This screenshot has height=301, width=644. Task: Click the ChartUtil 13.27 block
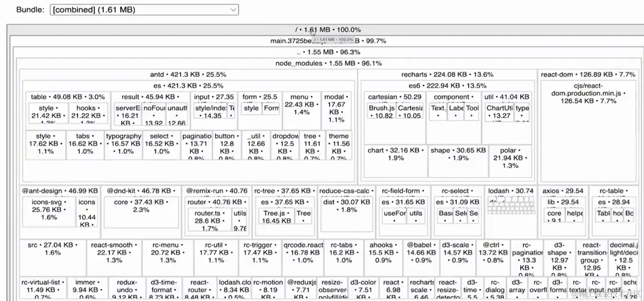(500, 112)
